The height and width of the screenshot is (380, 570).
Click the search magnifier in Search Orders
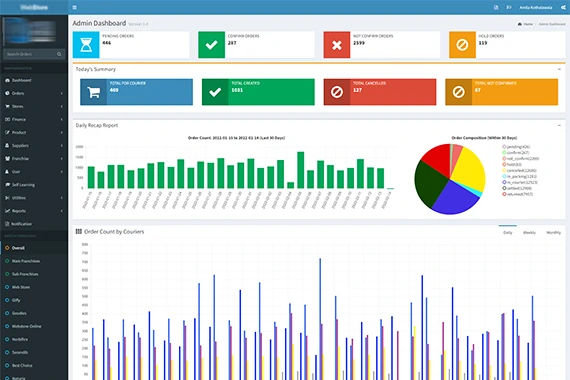(59, 54)
